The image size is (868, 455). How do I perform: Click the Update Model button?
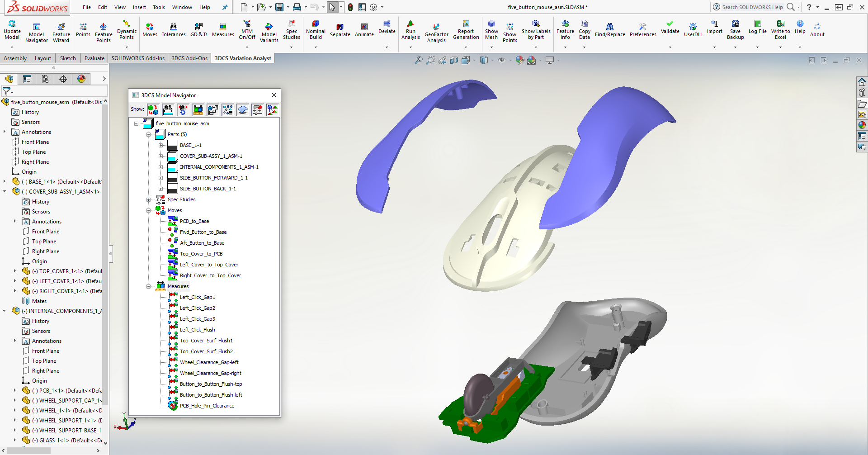(12, 31)
